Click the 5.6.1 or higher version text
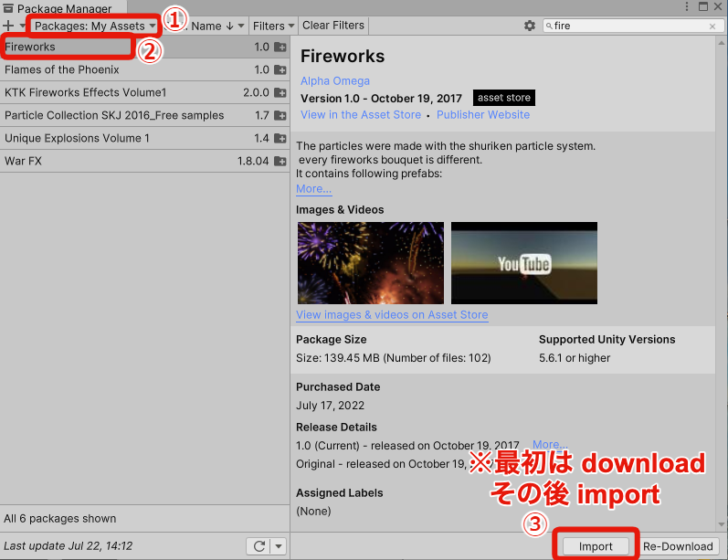 point(575,358)
